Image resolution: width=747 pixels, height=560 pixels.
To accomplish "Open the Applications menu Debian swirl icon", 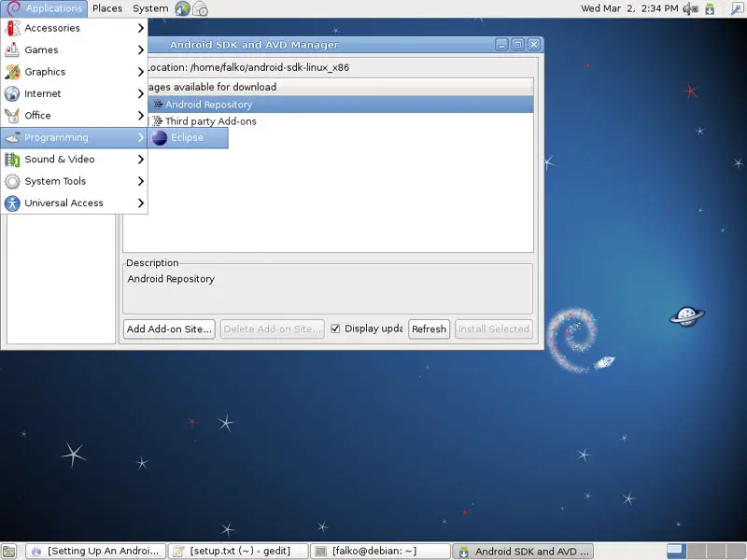I will pos(13,8).
